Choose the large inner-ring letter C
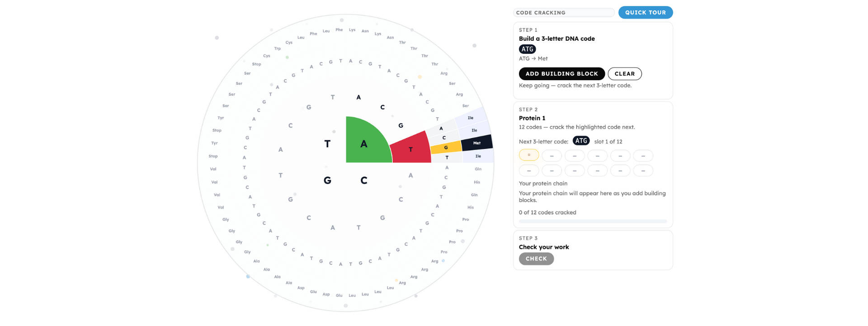This screenshot has width=868, height=326. (364, 181)
